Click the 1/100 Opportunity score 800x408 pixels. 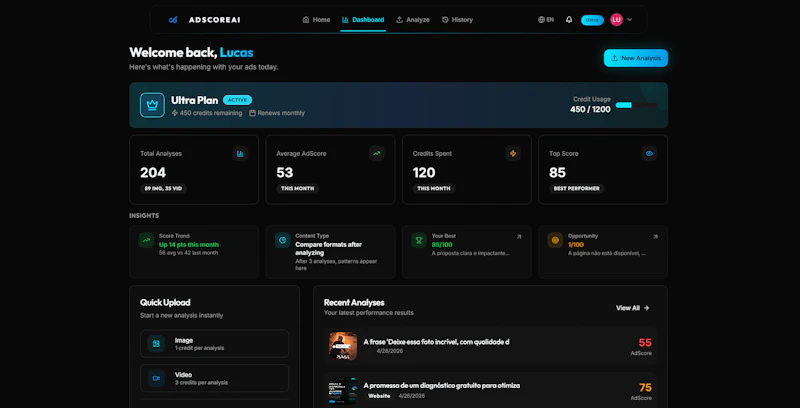[576, 245]
